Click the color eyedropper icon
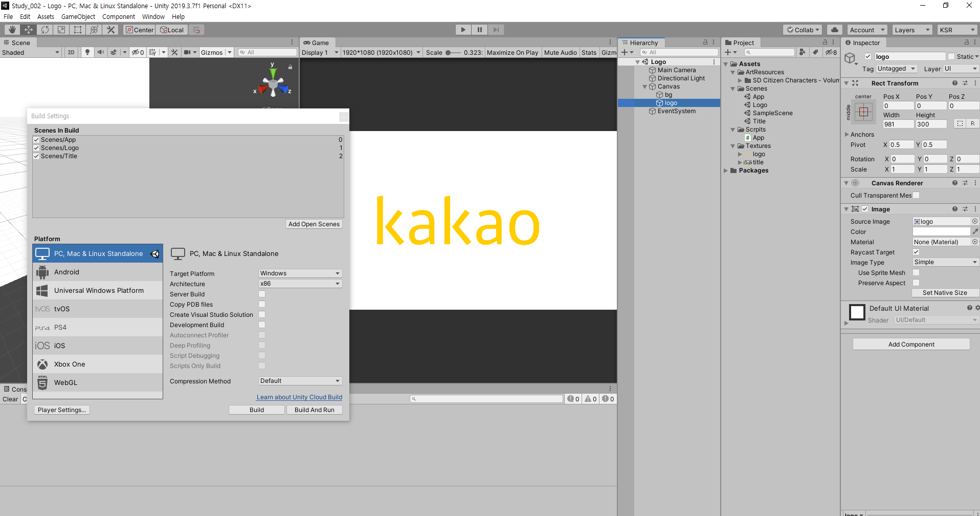The width and height of the screenshot is (980, 516). (975, 231)
